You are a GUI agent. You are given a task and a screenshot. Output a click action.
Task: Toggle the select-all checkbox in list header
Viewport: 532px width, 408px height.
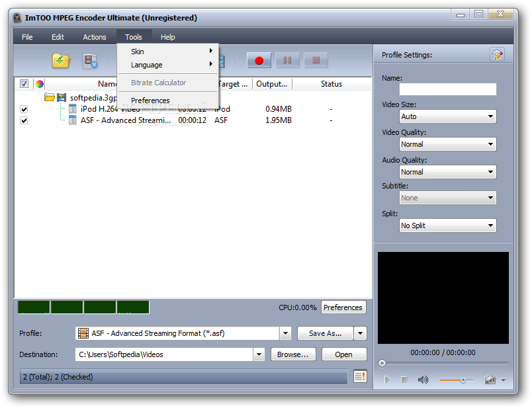(x=24, y=84)
